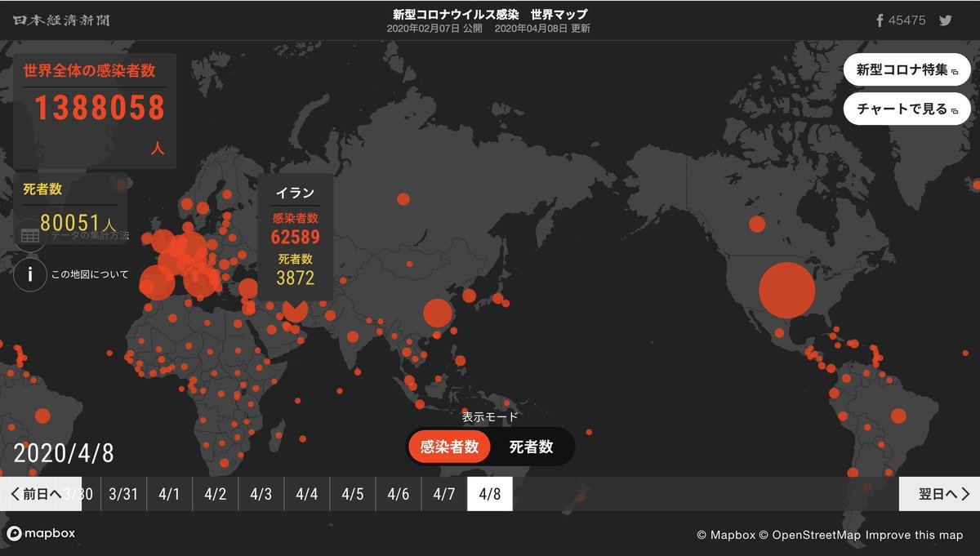Select the 4/4 date on timeline

[x=307, y=494]
